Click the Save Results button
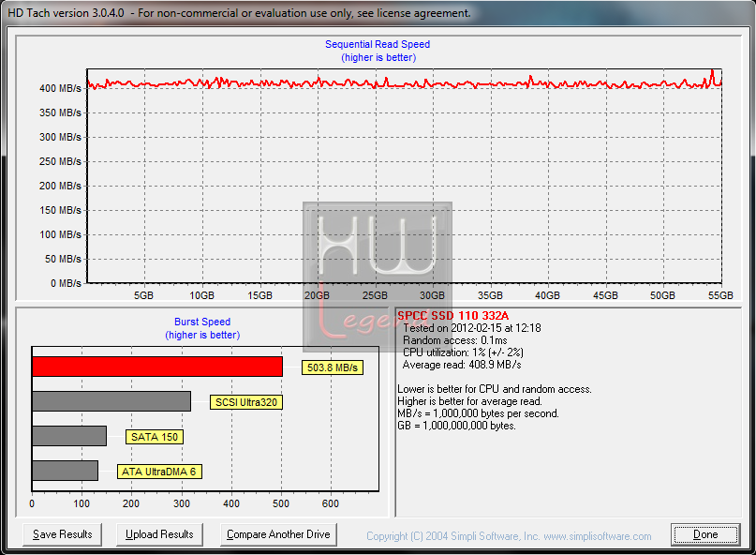Viewport: 756px width, 555px height. coord(62,534)
